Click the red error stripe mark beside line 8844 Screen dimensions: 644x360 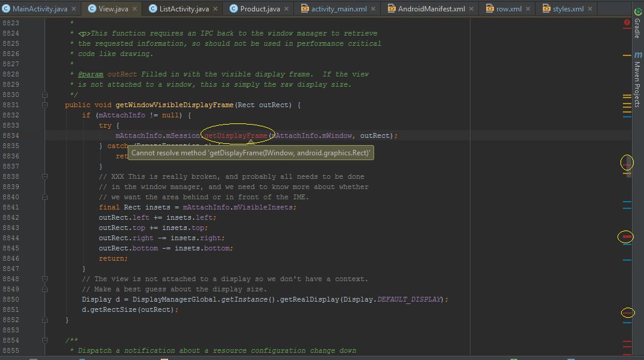tap(627, 237)
